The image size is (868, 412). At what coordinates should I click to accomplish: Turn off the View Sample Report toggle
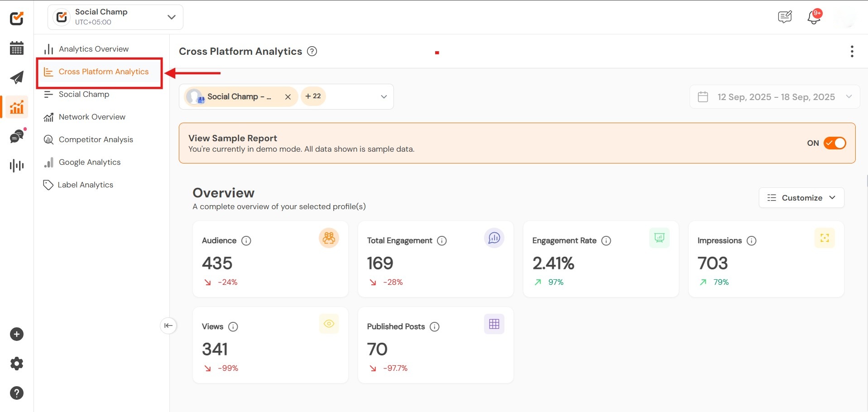pos(834,143)
